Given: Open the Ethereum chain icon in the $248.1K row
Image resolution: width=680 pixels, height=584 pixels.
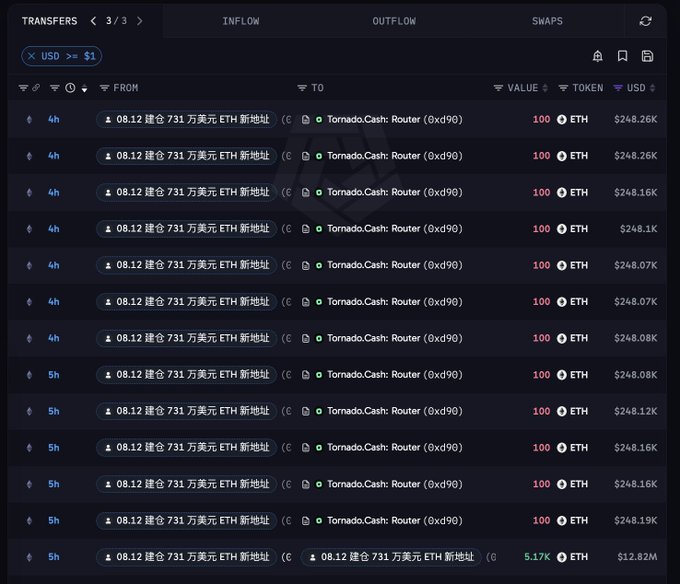Looking at the screenshot, I should click(29, 229).
